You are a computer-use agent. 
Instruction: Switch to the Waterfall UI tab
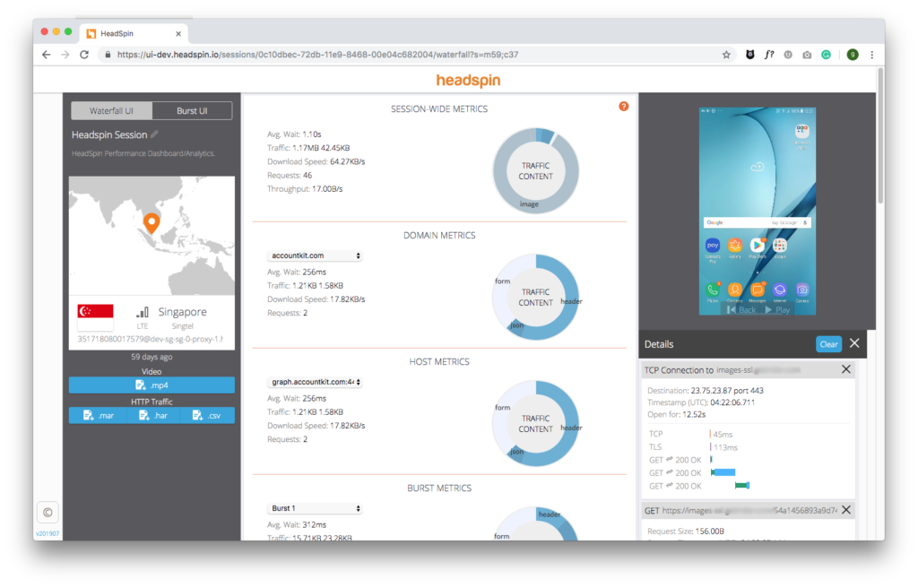[111, 110]
